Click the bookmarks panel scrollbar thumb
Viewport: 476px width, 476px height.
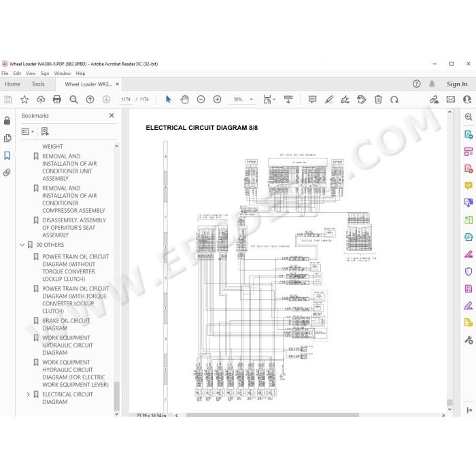click(x=116, y=396)
